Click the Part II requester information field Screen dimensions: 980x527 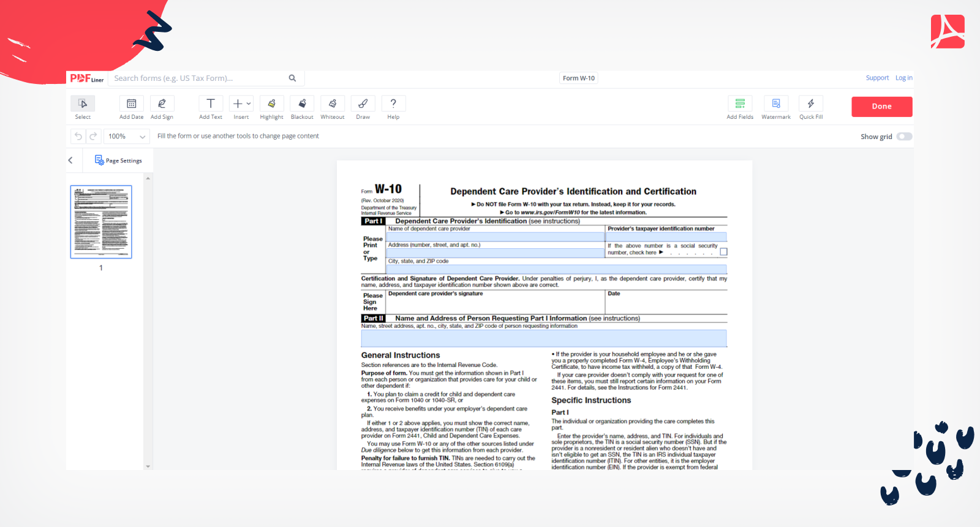(544, 338)
